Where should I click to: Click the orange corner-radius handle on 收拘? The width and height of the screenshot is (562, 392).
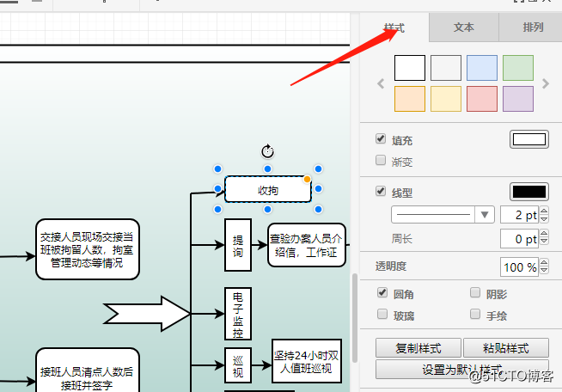307,179
